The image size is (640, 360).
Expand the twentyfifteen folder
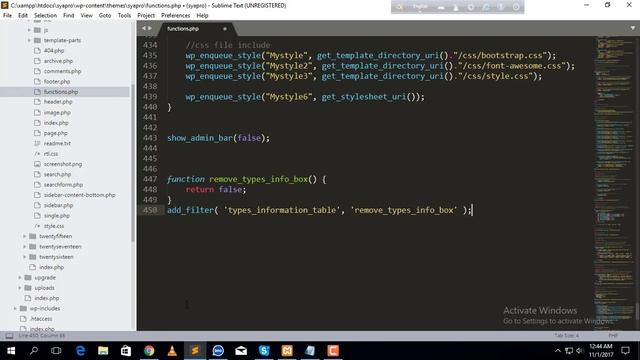(x=24, y=236)
